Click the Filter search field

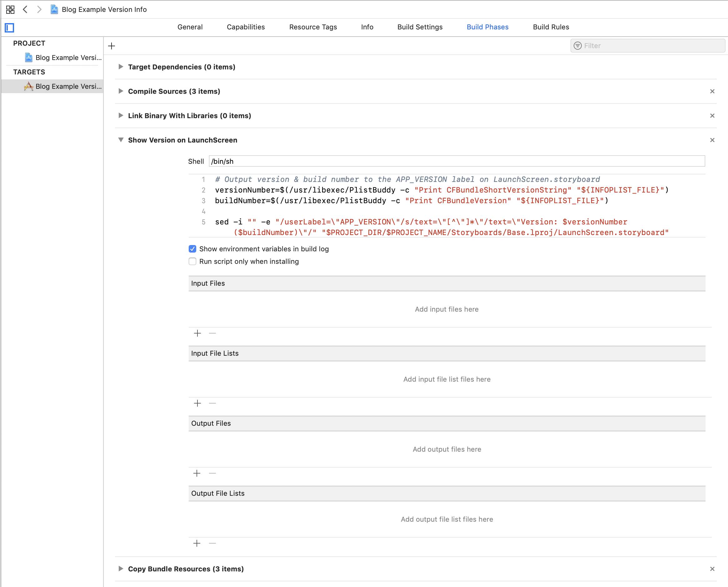(x=648, y=46)
